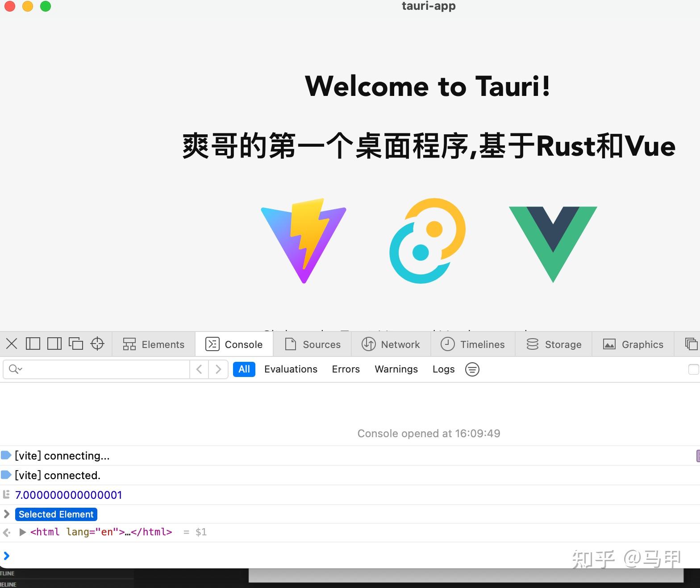Switch to the Graphics tab

(x=633, y=344)
